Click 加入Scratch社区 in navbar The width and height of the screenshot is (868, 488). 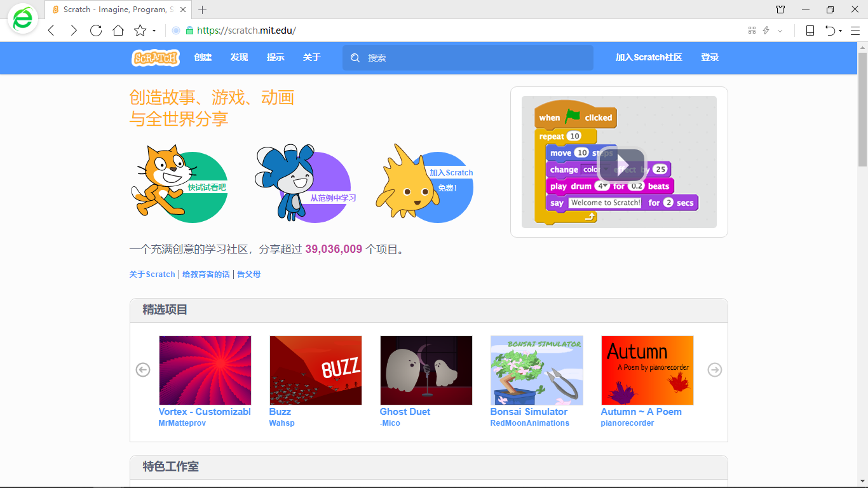648,58
